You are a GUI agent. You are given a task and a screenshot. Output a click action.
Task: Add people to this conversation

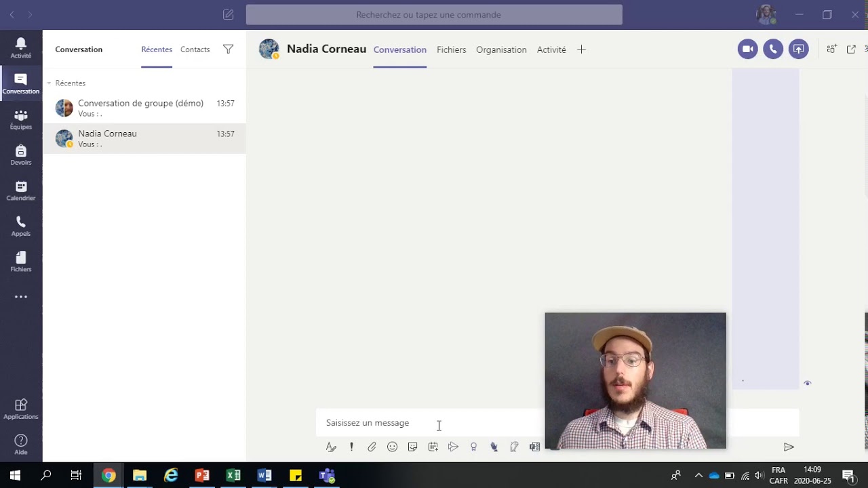point(831,49)
